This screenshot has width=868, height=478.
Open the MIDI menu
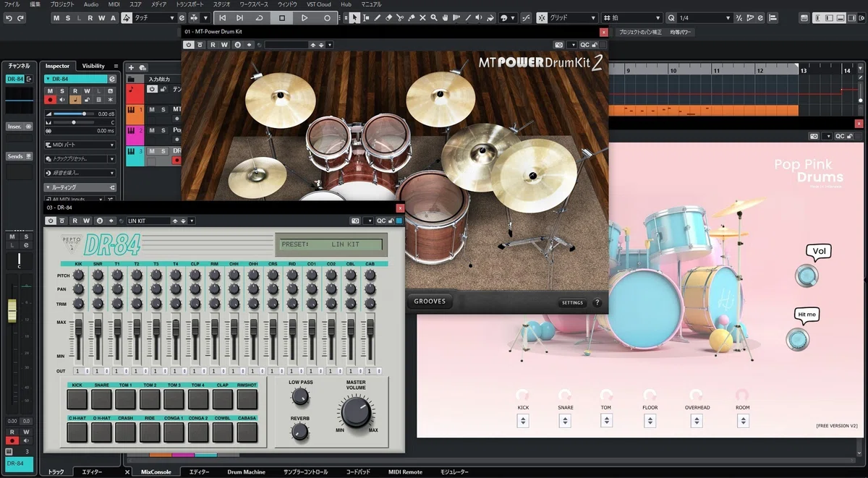point(114,4)
